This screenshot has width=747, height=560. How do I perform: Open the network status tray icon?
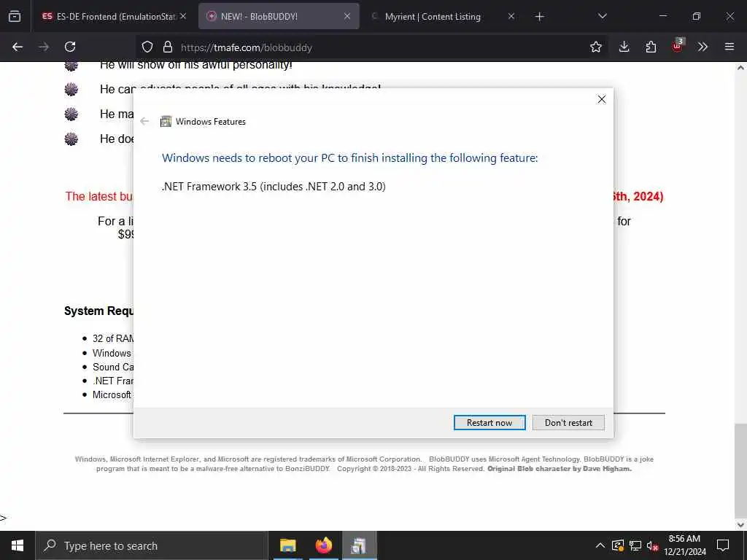point(635,545)
